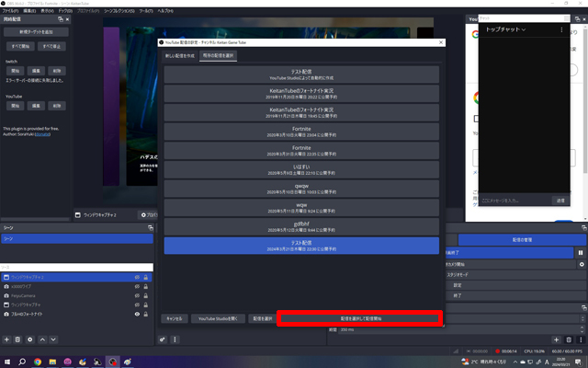Click 新規ターゲットを追加 button
This screenshot has height=368, width=588.
(36, 32)
